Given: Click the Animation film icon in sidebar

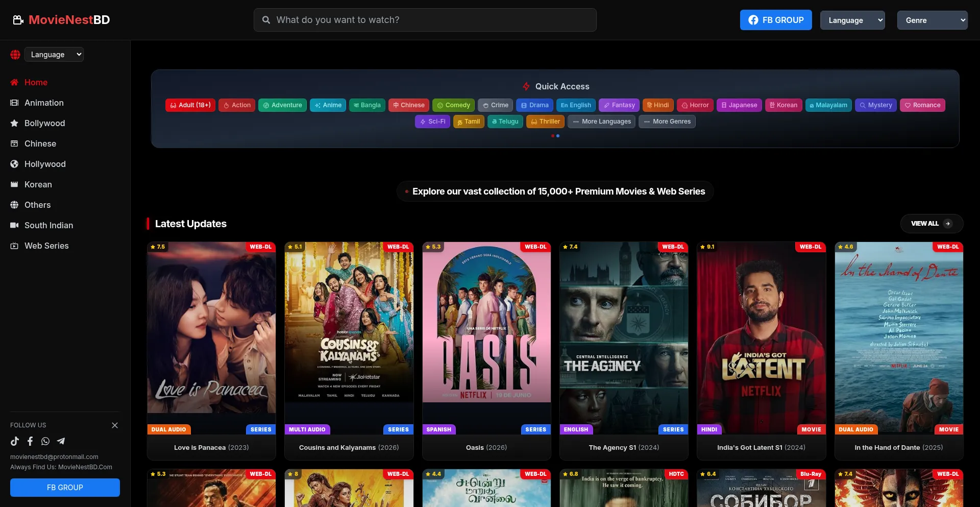Looking at the screenshot, I should click(x=14, y=103).
